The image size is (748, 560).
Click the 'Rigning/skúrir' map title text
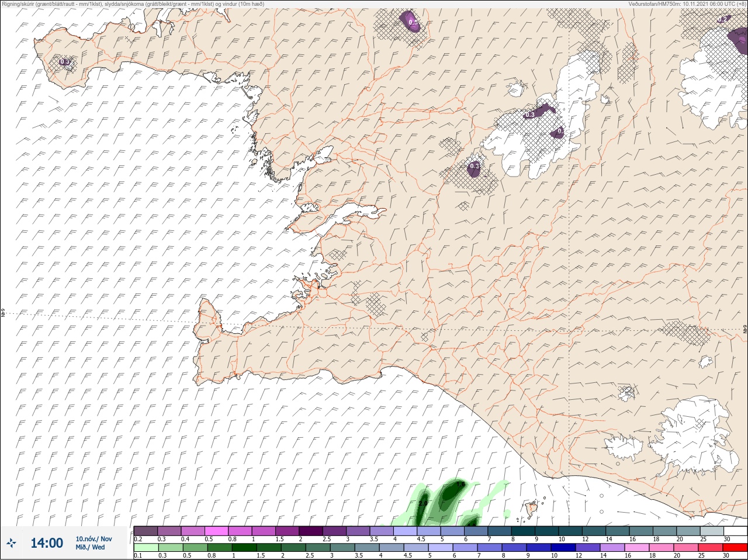pyautogui.click(x=133, y=4)
